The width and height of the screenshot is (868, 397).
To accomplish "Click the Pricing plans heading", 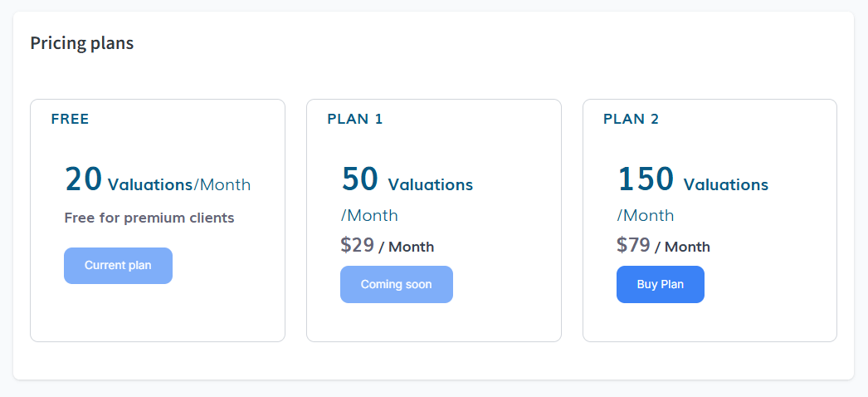I will click(x=81, y=43).
